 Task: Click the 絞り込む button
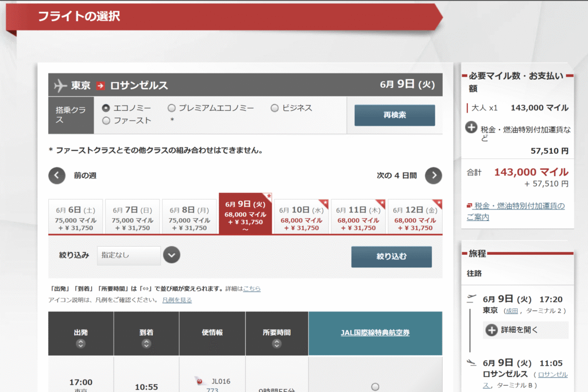pos(391,257)
